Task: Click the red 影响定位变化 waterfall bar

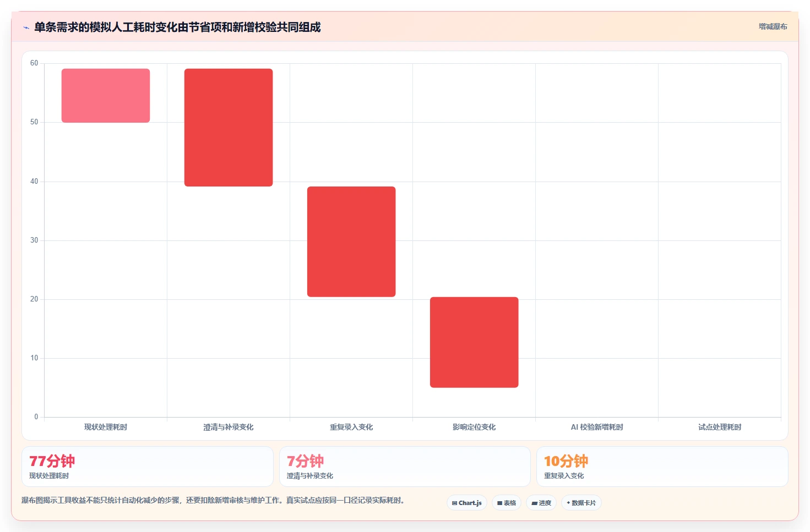Action: (x=474, y=342)
